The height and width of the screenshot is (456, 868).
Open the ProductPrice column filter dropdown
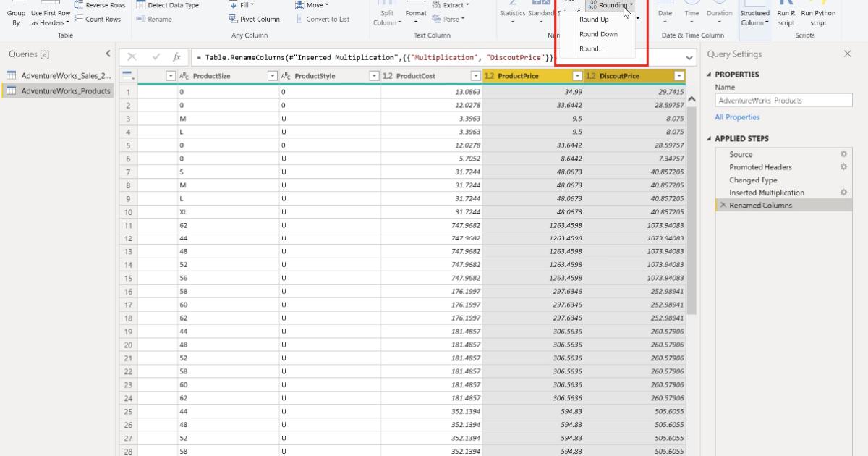click(x=576, y=75)
